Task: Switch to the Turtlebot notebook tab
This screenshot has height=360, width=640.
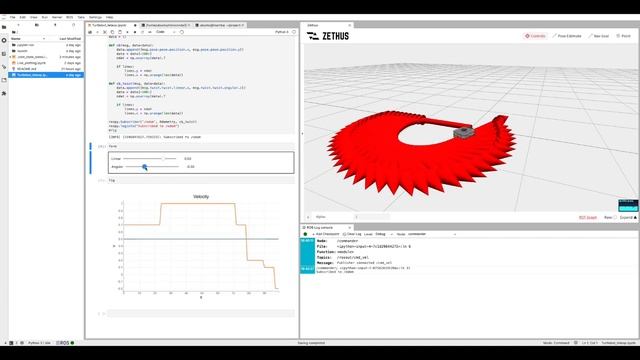Action: 112,25
